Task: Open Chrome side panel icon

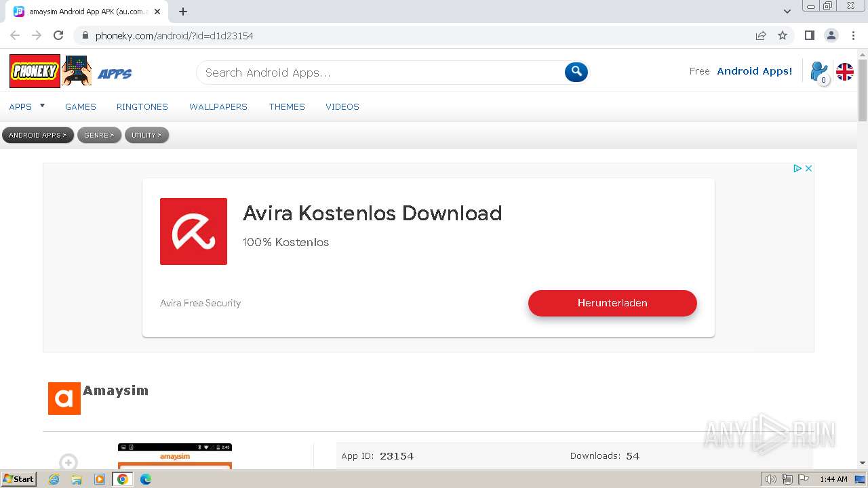Action: [809, 35]
